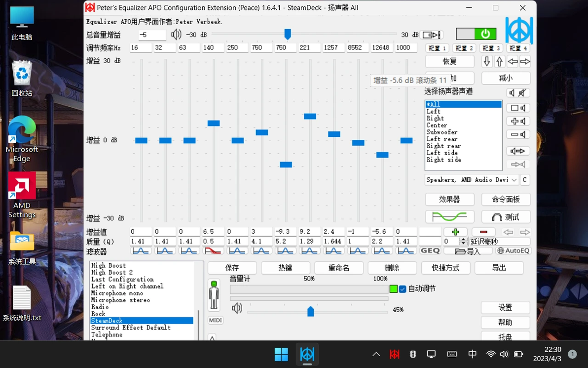Select 配置 3 tab

click(491, 48)
